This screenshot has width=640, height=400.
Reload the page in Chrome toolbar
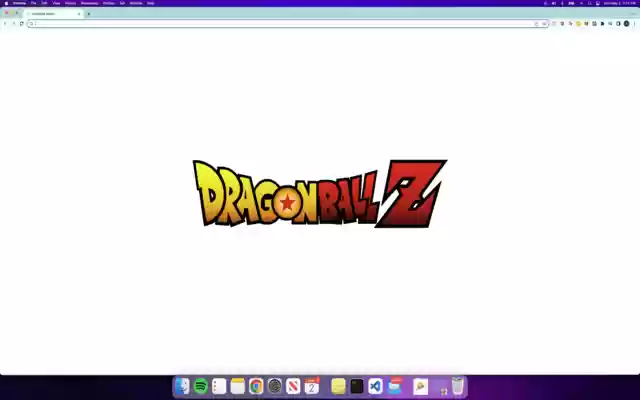click(x=22, y=24)
